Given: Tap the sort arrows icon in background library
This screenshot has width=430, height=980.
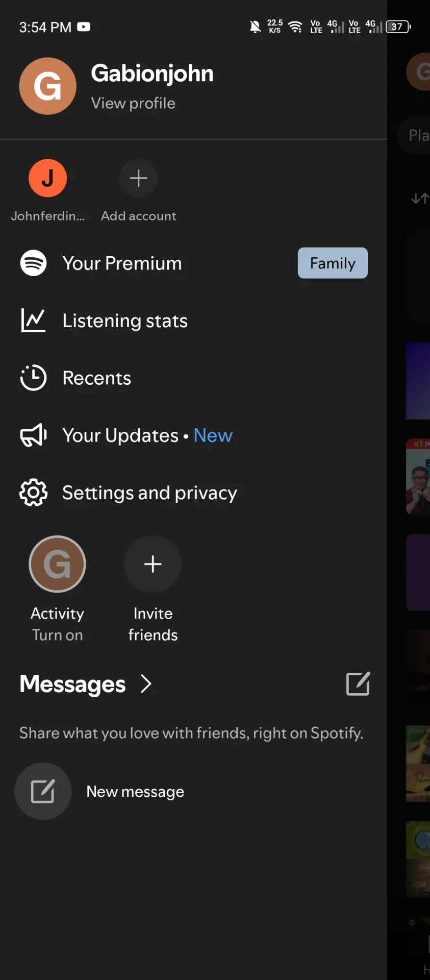Looking at the screenshot, I should (420, 198).
